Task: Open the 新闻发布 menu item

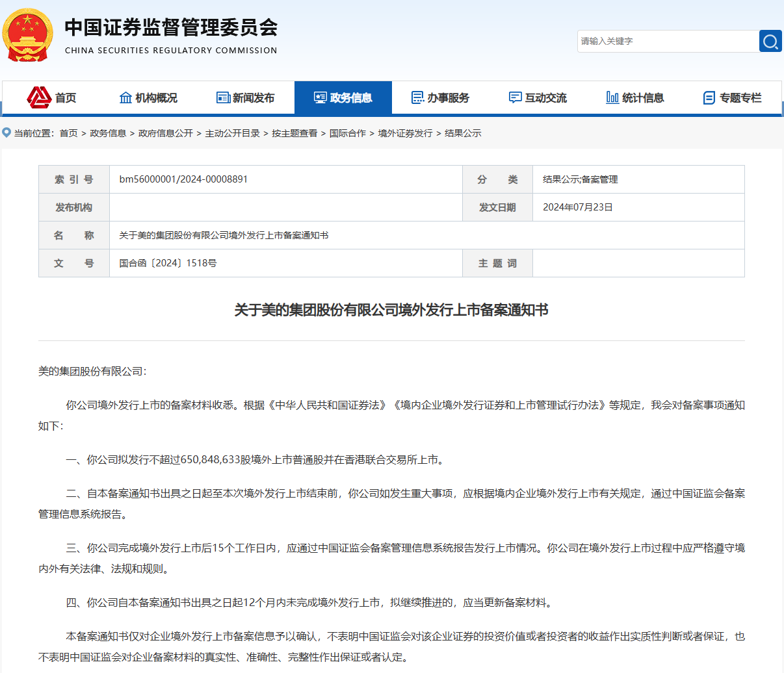Action: point(254,97)
